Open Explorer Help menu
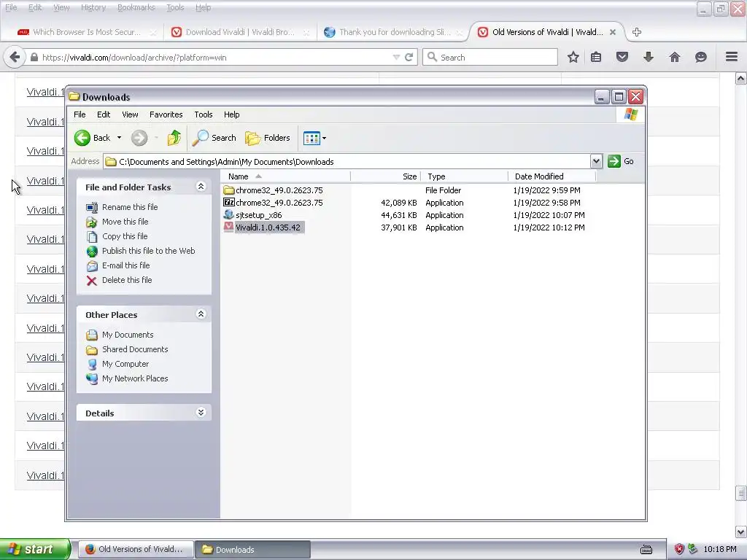This screenshot has width=747, height=560. (231, 114)
